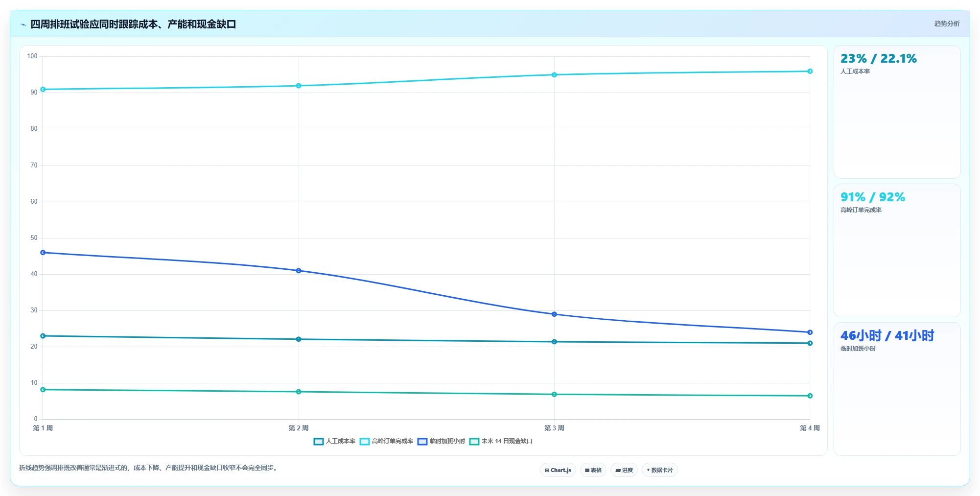
Task: Click the 现金缺口 point at 第 2 周
Action: tap(299, 392)
